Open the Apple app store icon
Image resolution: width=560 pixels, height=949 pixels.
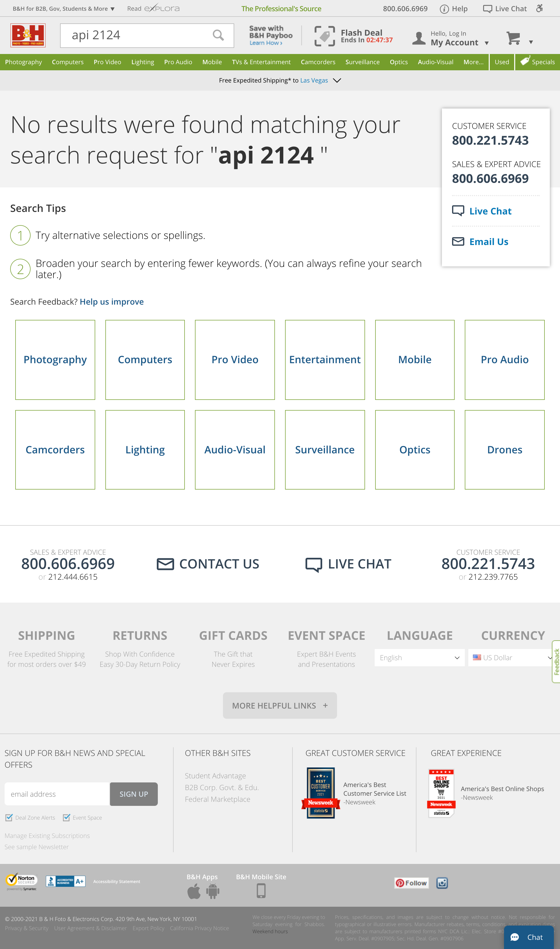194,892
